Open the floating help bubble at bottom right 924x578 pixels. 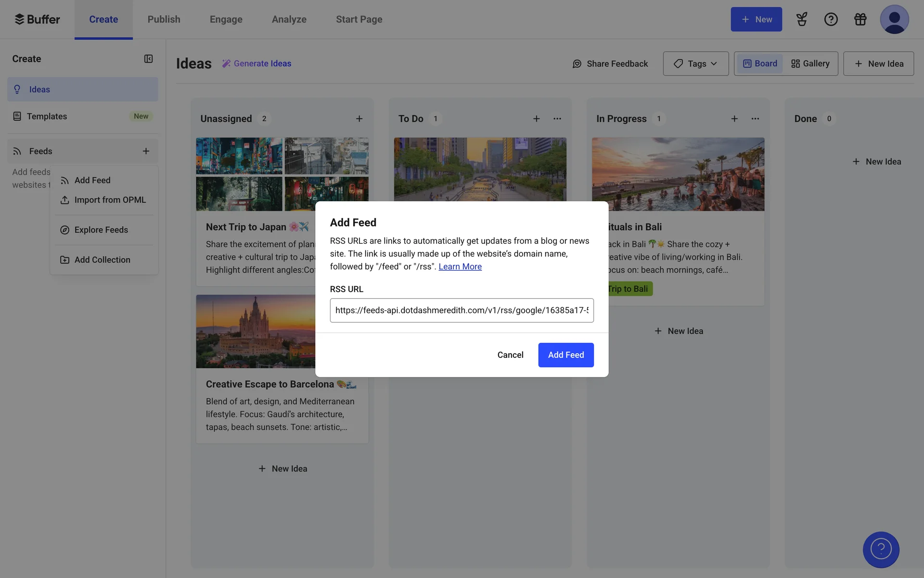[x=881, y=549]
